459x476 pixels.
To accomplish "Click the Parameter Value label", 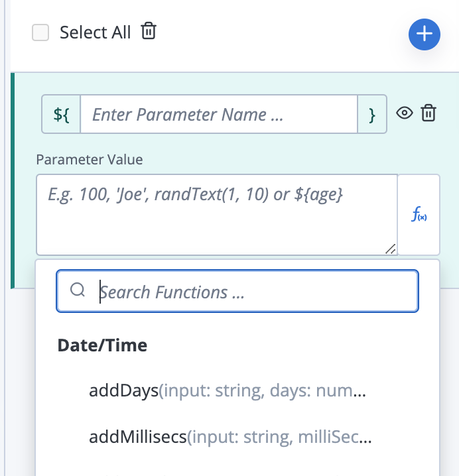I will pos(89,159).
